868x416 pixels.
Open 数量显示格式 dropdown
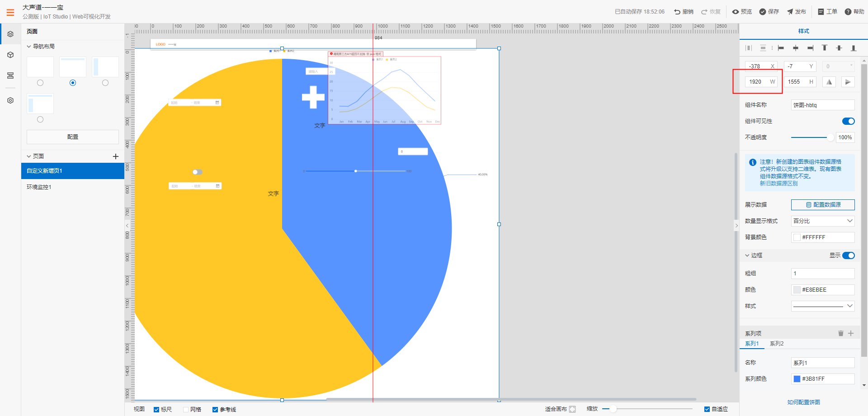(823, 221)
